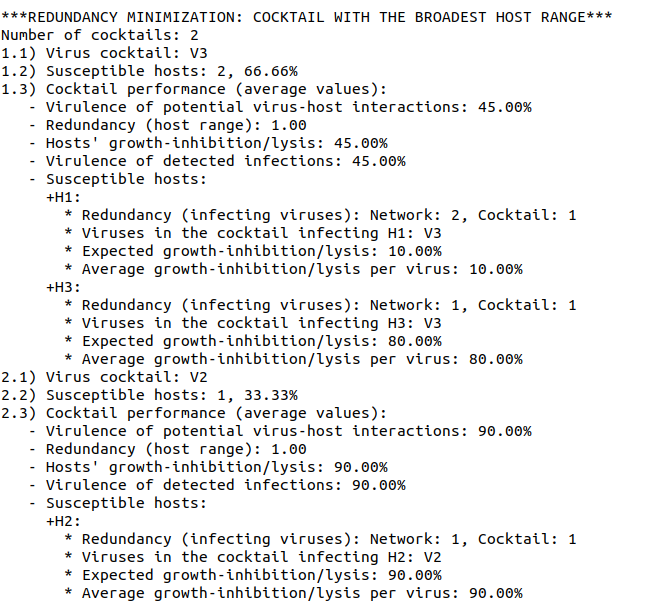Click Expected growth-inhibition/lysis 10.00% line
Viewport: 662px width, 615px height.
(x=261, y=251)
